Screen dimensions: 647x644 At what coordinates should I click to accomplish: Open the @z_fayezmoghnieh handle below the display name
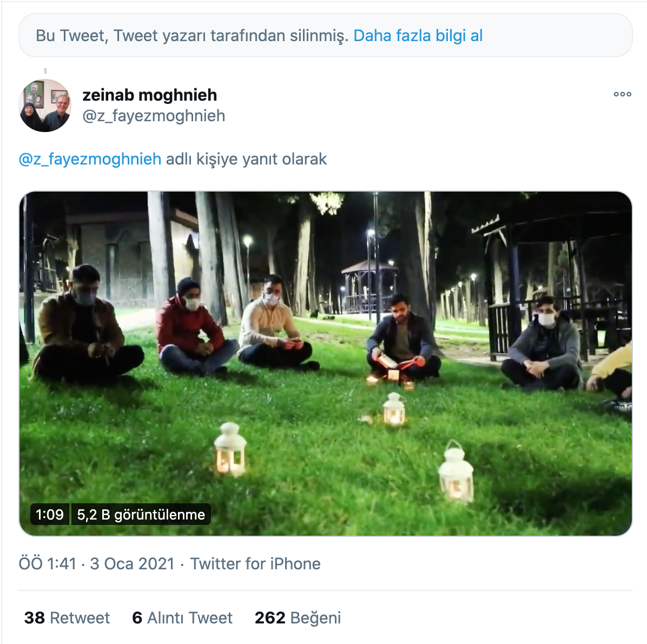(154, 116)
